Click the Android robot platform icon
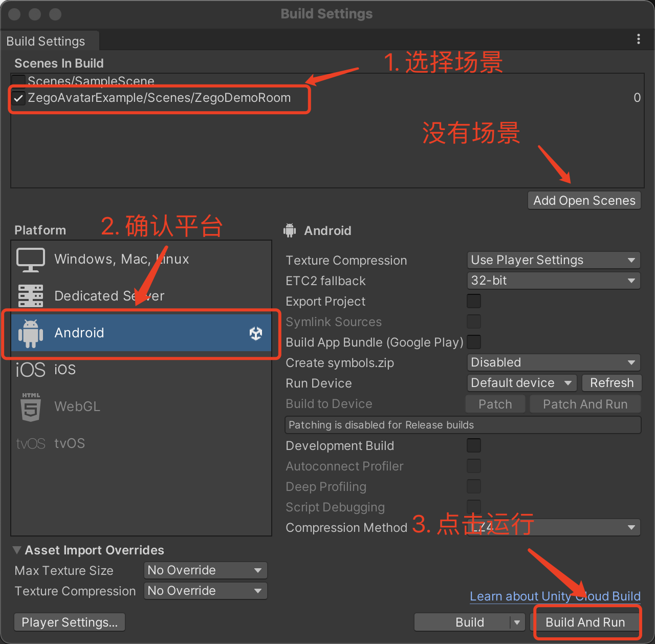This screenshot has width=655, height=644. (x=31, y=333)
